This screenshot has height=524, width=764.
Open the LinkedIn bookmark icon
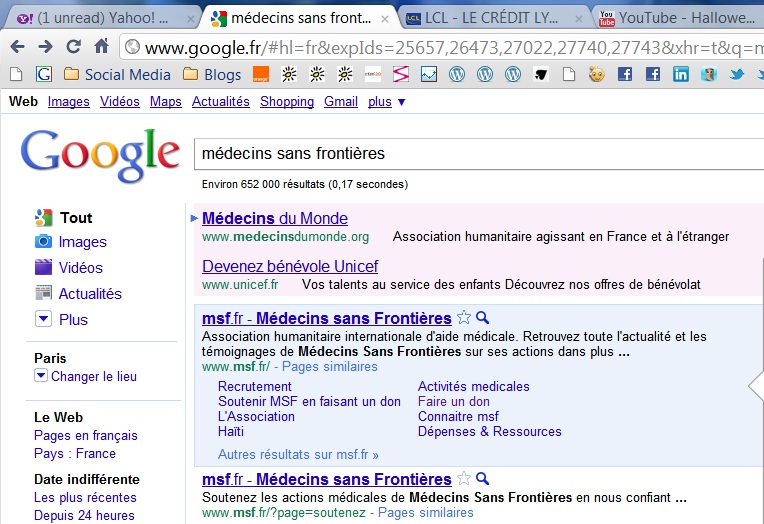tap(681, 74)
